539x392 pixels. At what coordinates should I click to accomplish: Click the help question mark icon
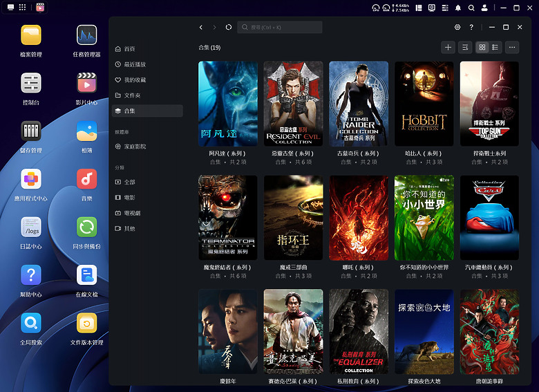tap(471, 28)
